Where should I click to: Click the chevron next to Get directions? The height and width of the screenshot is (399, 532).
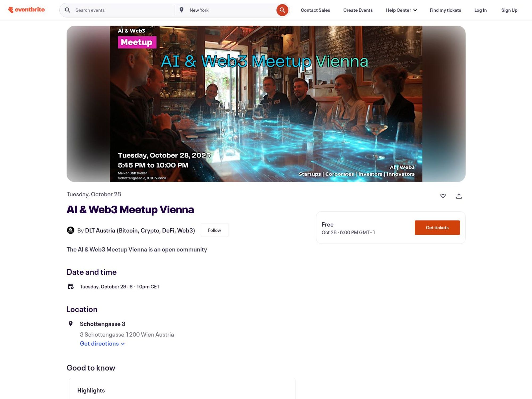coord(123,344)
